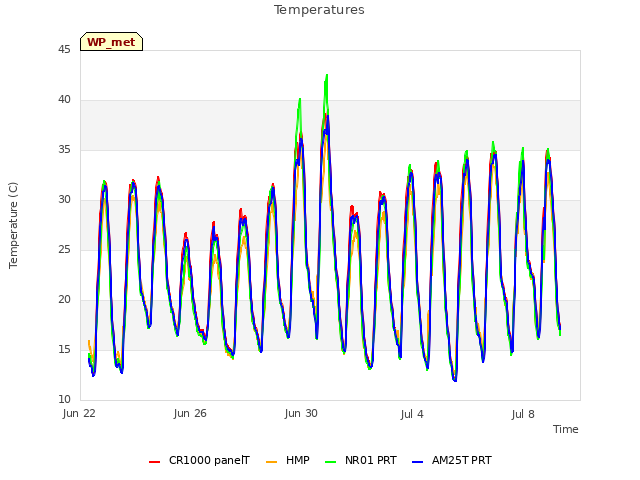This screenshot has height=480, width=640.
Task: Click the Jul 8 x-axis tick label
Action: click(x=523, y=415)
